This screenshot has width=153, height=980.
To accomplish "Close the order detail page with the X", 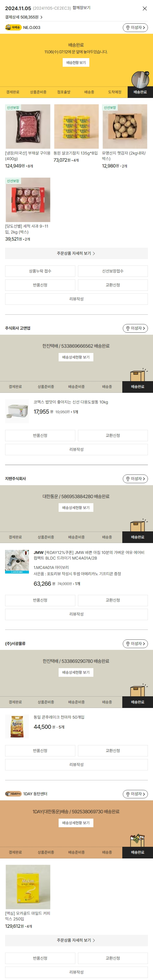I will click(145, 8).
